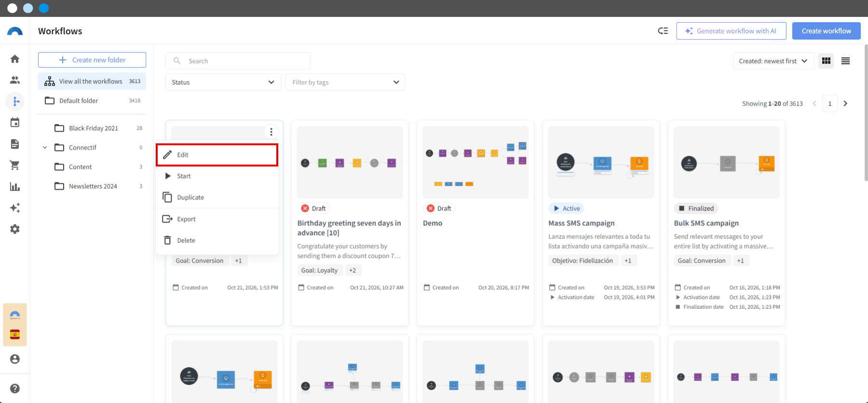Open the Default folder
The height and width of the screenshot is (403, 868).
pyautogui.click(x=92, y=100)
